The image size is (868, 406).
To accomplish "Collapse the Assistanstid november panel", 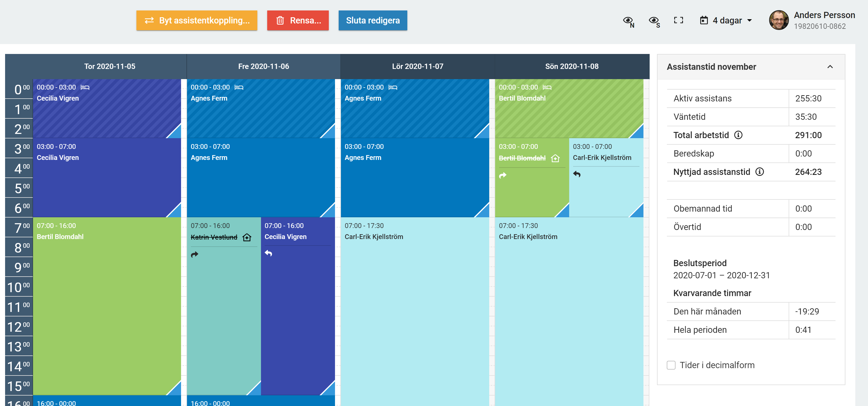I will (x=830, y=67).
